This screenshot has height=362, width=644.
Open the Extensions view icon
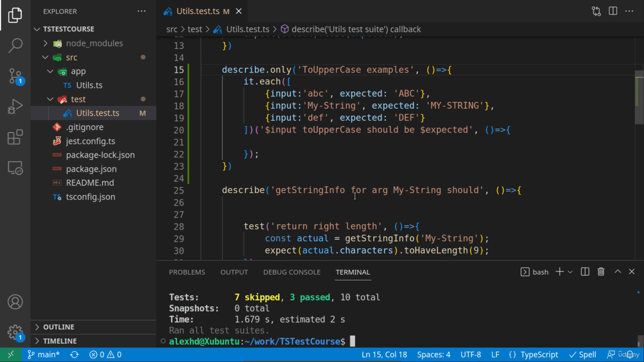(x=15, y=137)
